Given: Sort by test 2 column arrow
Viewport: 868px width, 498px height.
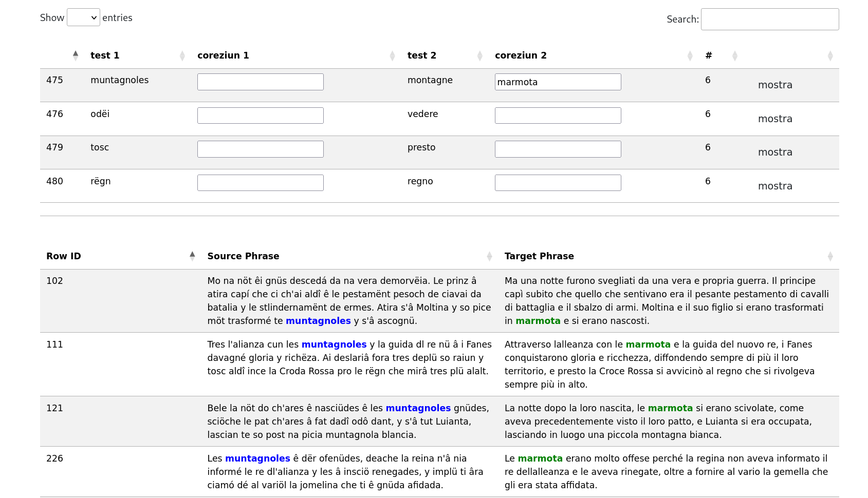Looking at the screenshot, I should click(x=479, y=55).
